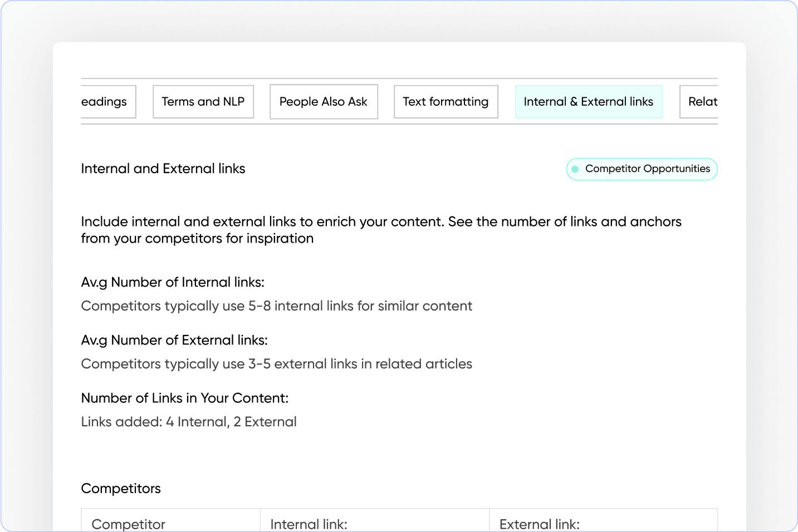Select the People Also Ask tab
The width and height of the screenshot is (798, 532).
pyautogui.click(x=323, y=102)
